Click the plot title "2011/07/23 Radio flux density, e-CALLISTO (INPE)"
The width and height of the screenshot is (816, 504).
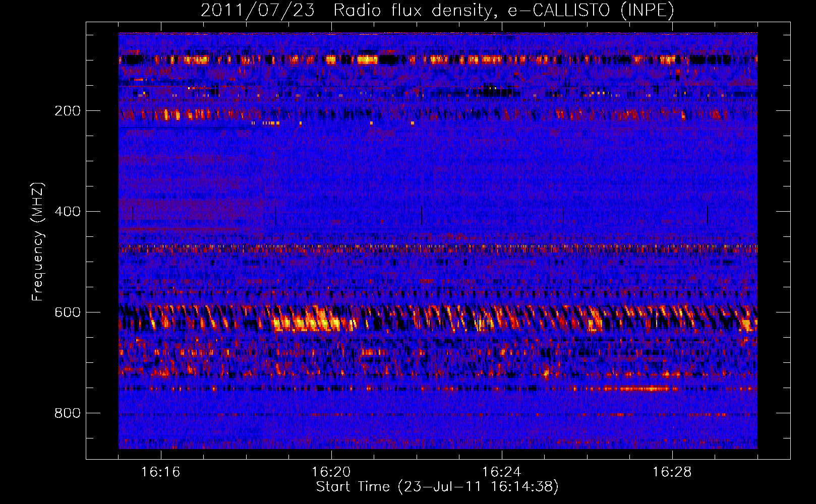pyautogui.click(x=437, y=11)
